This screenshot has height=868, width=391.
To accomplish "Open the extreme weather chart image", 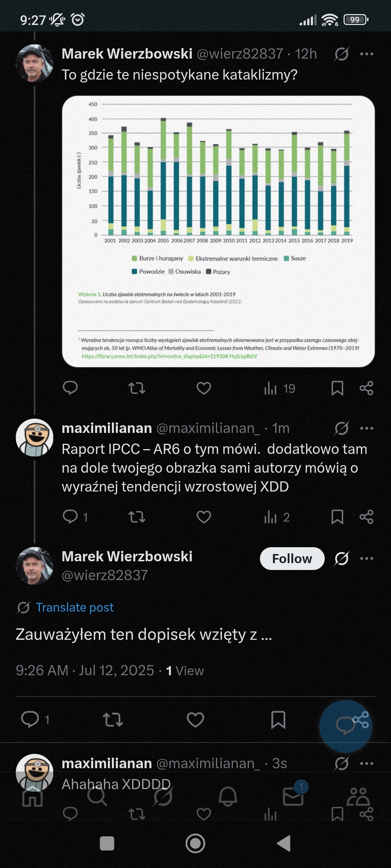I will 218,231.
